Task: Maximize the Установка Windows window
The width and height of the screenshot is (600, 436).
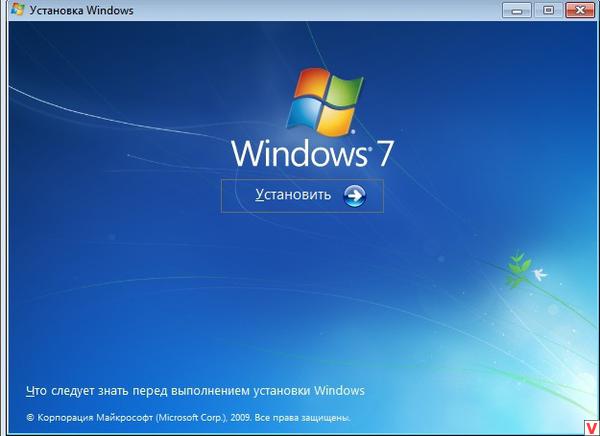Action: (548, 10)
